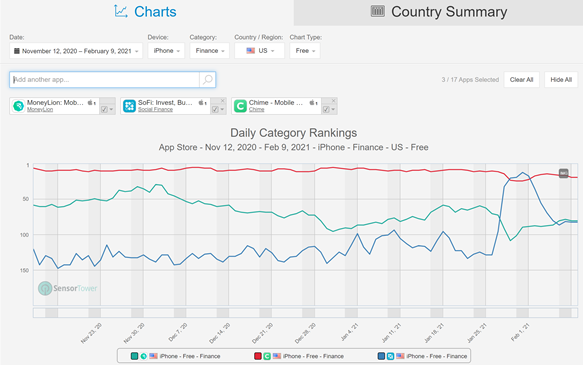Click into the Add another app field
Image resolution: width=583 pixels, height=365 pixels.
pos(104,80)
